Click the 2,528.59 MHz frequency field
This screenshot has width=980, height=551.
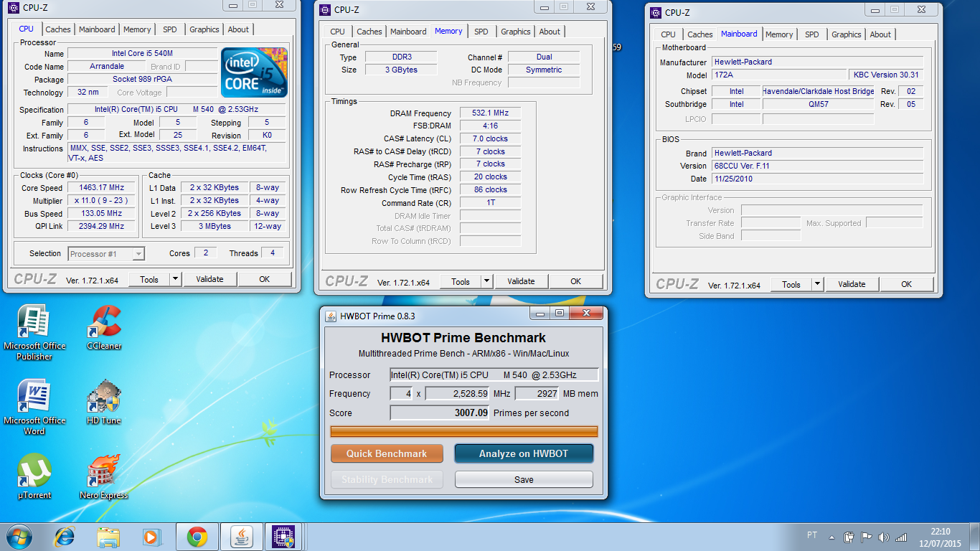point(458,393)
